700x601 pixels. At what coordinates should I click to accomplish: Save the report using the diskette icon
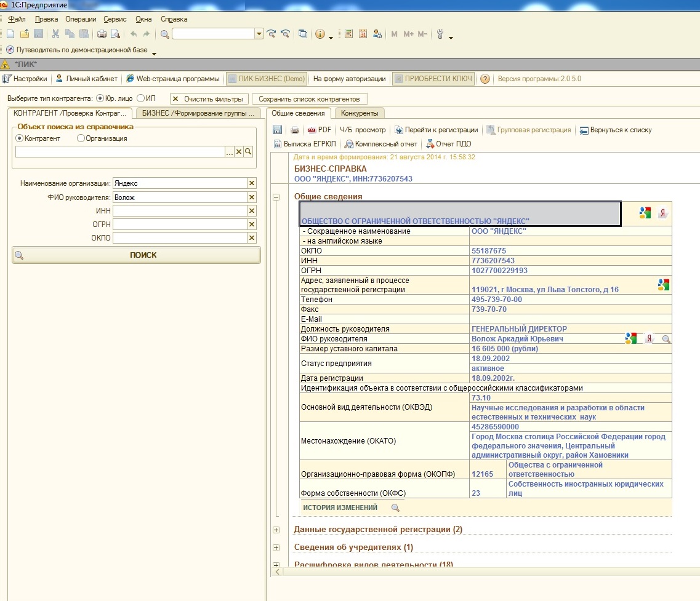(x=277, y=130)
